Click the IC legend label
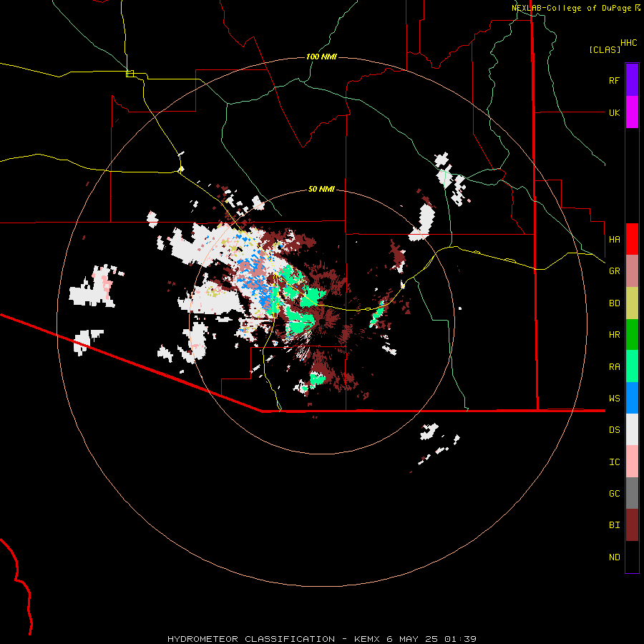Image resolution: width=644 pixels, height=644 pixels. click(x=614, y=462)
